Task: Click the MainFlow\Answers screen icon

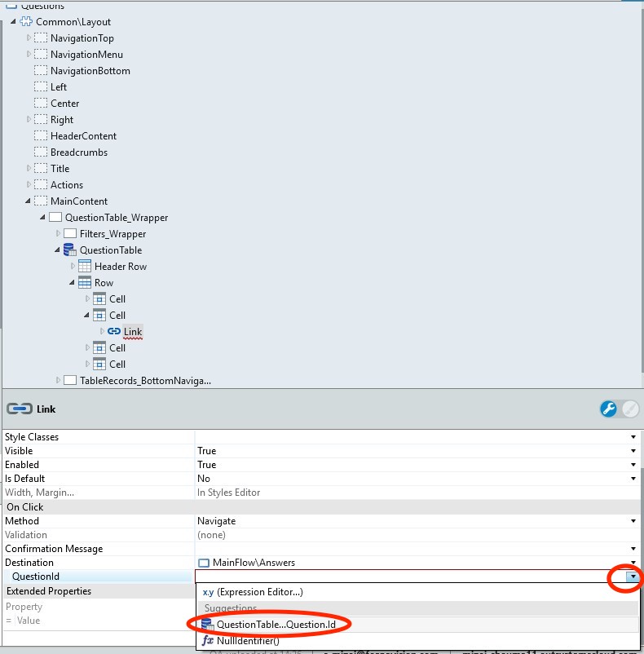Action: [x=204, y=563]
